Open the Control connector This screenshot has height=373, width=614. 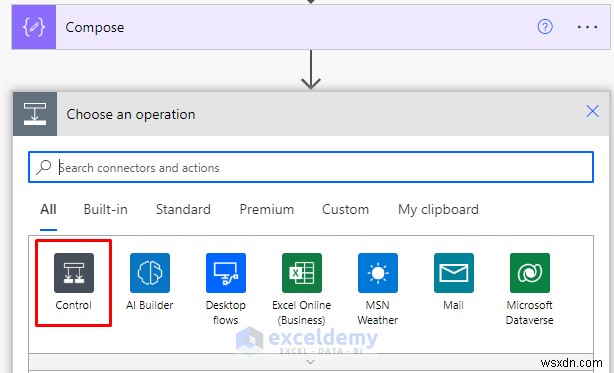pos(74,273)
